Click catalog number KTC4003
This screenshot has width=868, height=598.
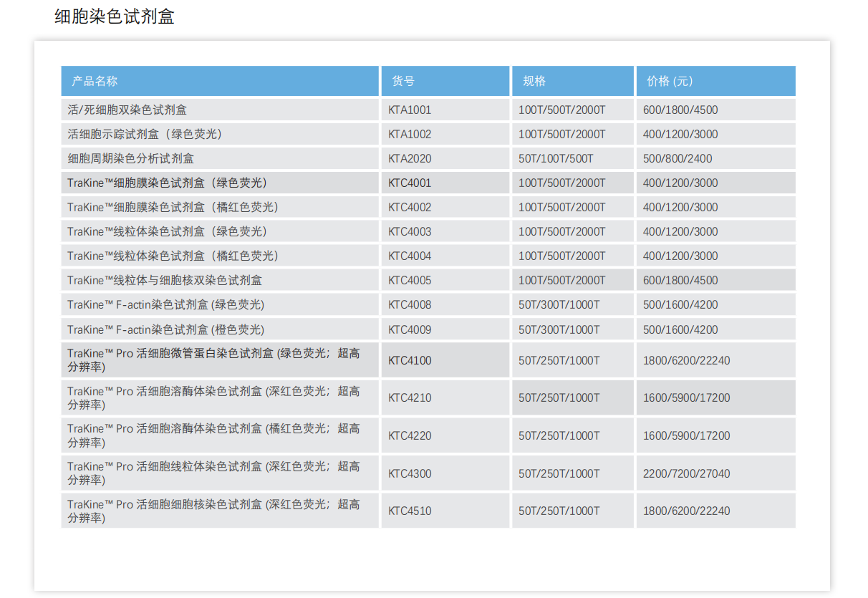pyautogui.click(x=410, y=232)
